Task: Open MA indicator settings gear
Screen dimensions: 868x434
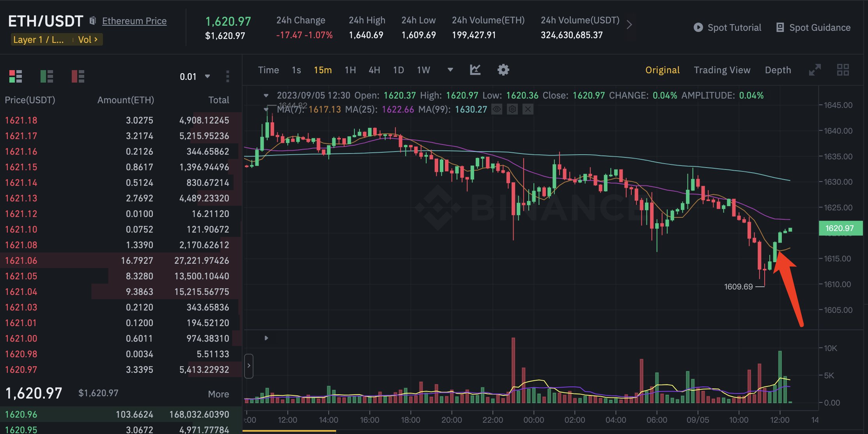Action: pyautogui.click(x=512, y=109)
